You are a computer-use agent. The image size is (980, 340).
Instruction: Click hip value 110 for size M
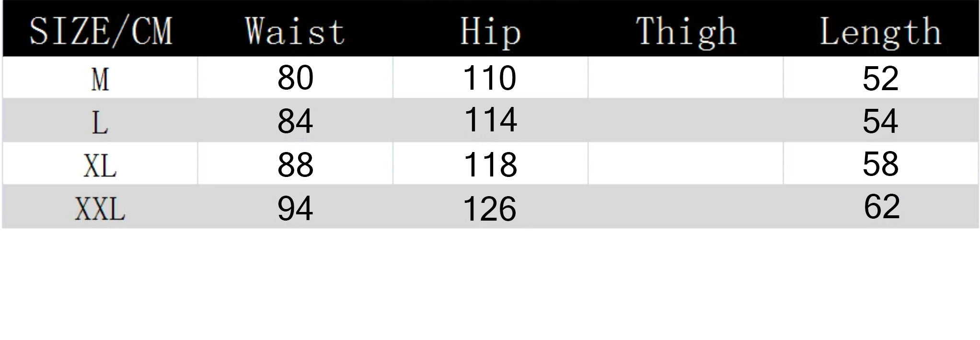(490, 78)
